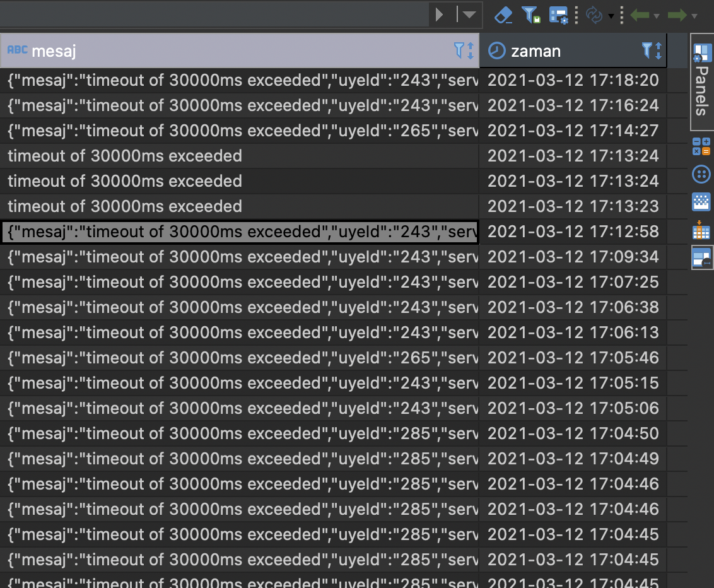Select the timestamp 2021-03-12 17:18:20
Screen dimensions: 714x588
pos(573,81)
